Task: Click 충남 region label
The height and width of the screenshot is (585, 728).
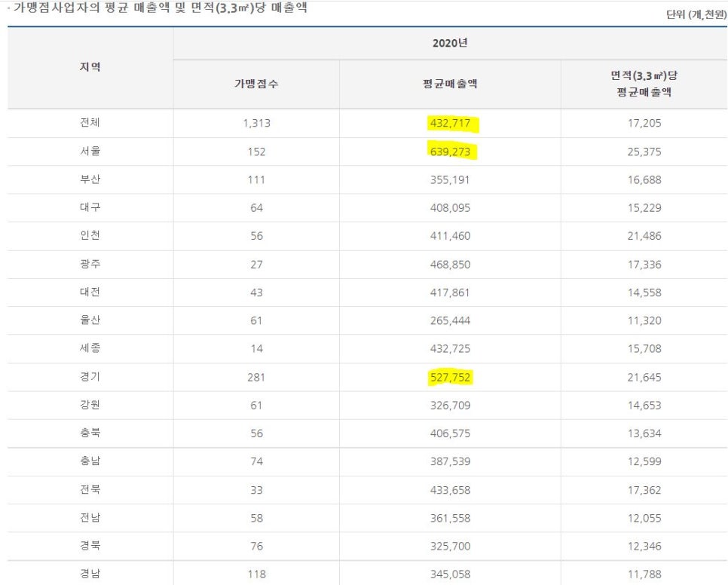Action: click(90, 461)
